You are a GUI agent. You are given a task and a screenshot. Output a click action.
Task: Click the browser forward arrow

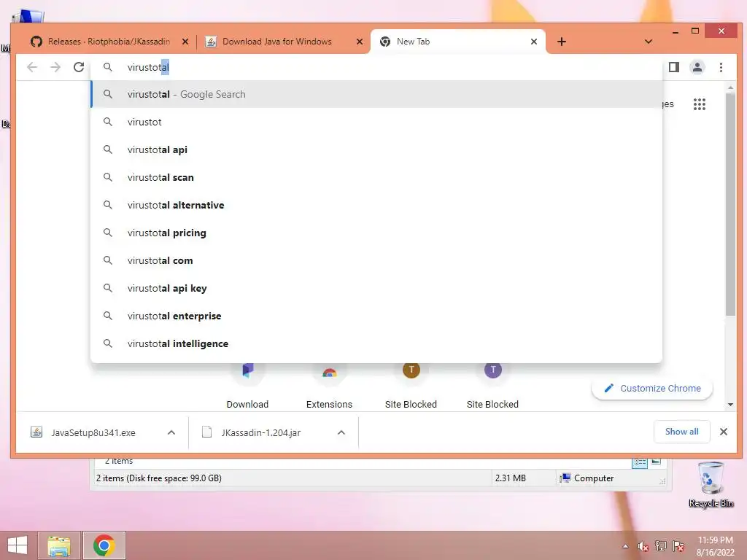point(55,67)
